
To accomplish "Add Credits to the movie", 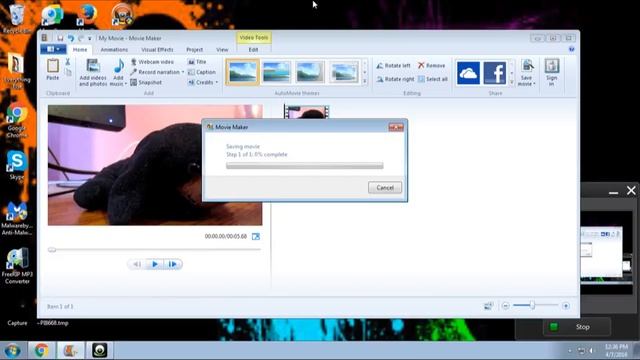I will click(x=200, y=82).
